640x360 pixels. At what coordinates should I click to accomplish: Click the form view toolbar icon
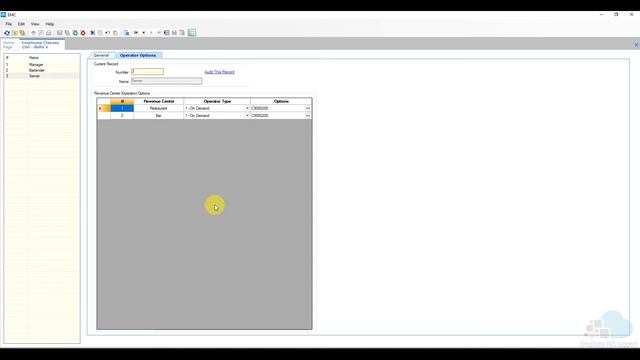pyautogui.click(x=167, y=33)
